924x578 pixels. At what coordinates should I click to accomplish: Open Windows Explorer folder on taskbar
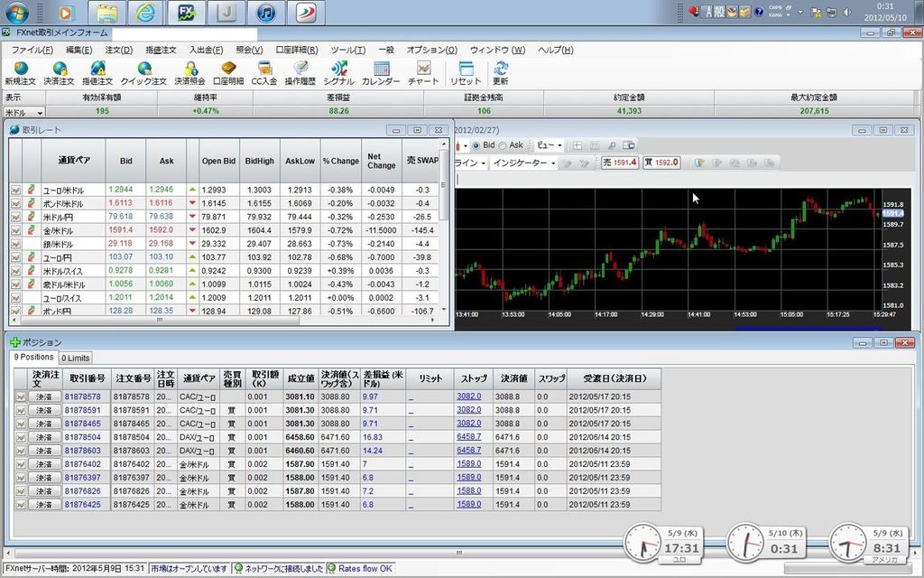pos(106,13)
